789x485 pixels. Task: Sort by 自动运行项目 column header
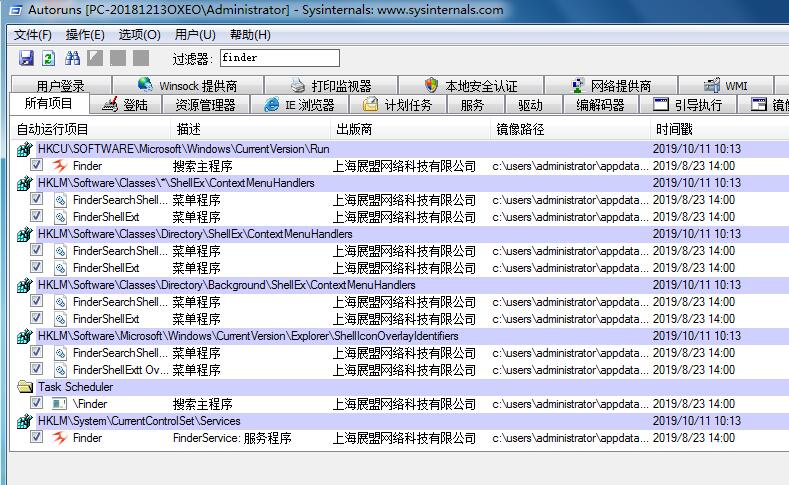click(x=91, y=129)
